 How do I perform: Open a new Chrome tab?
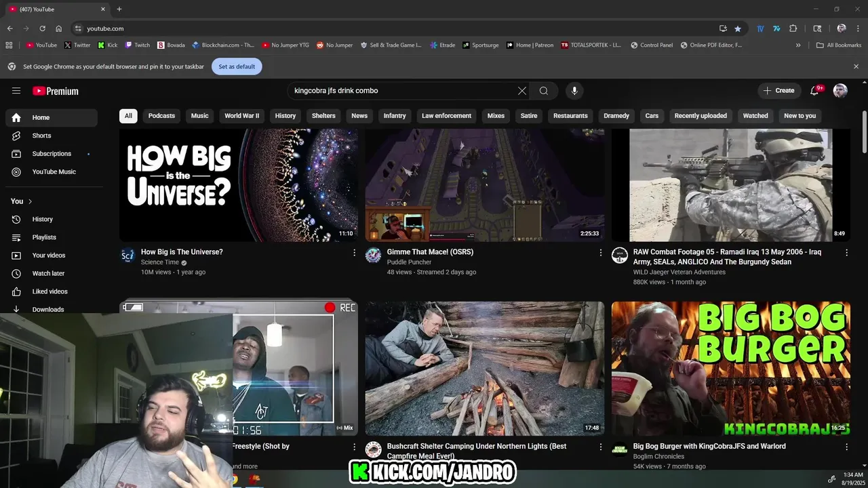119,9
